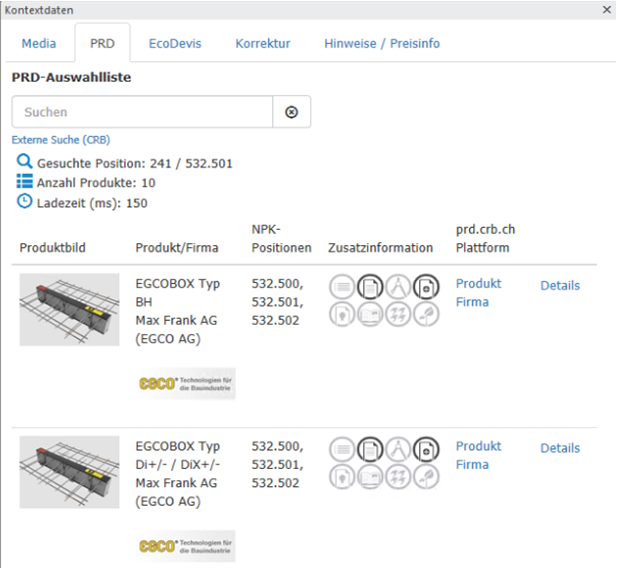Click the lightning bolts icon for EGCOBOX Typ Di+/-

pos(398,477)
